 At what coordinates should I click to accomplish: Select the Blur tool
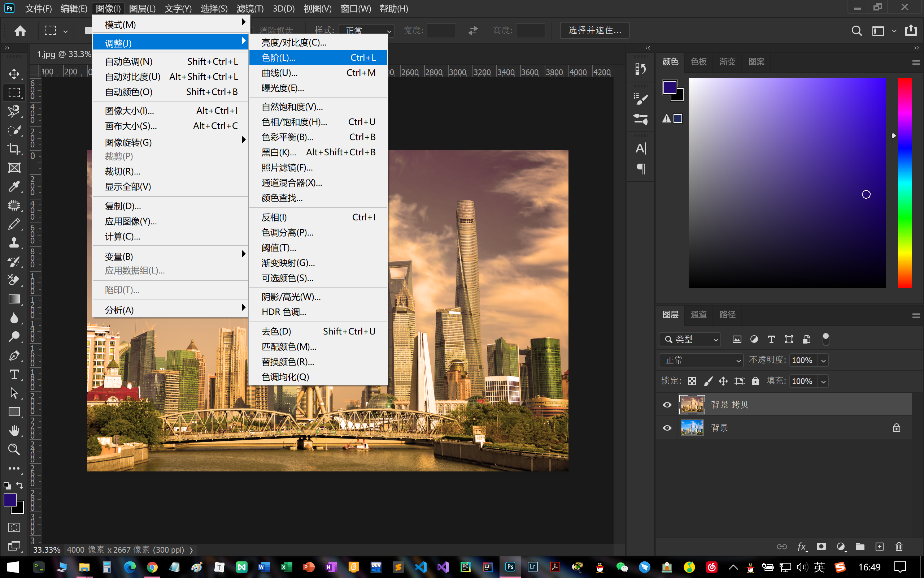14,318
